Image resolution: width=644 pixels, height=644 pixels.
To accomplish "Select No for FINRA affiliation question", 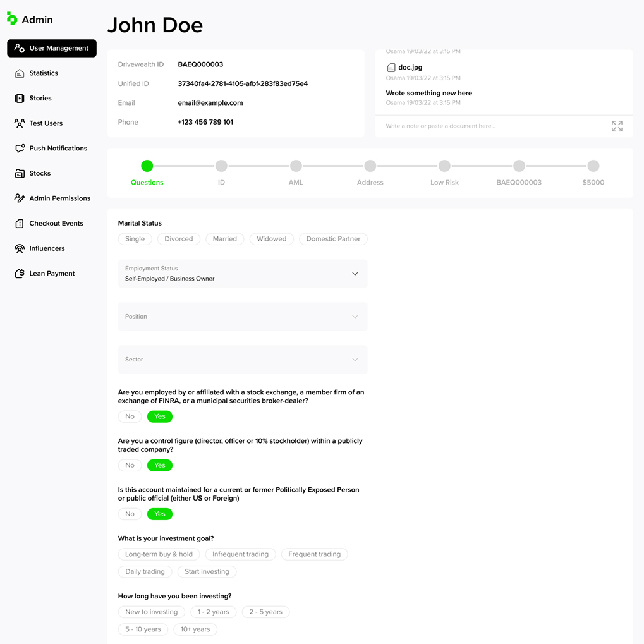I will (x=130, y=416).
